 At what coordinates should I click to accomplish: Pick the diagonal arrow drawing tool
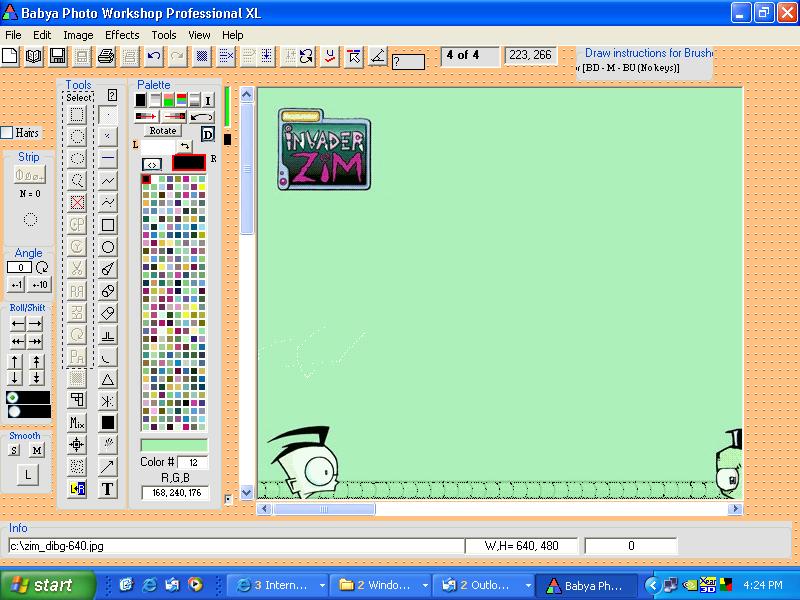(x=108, y=466)
